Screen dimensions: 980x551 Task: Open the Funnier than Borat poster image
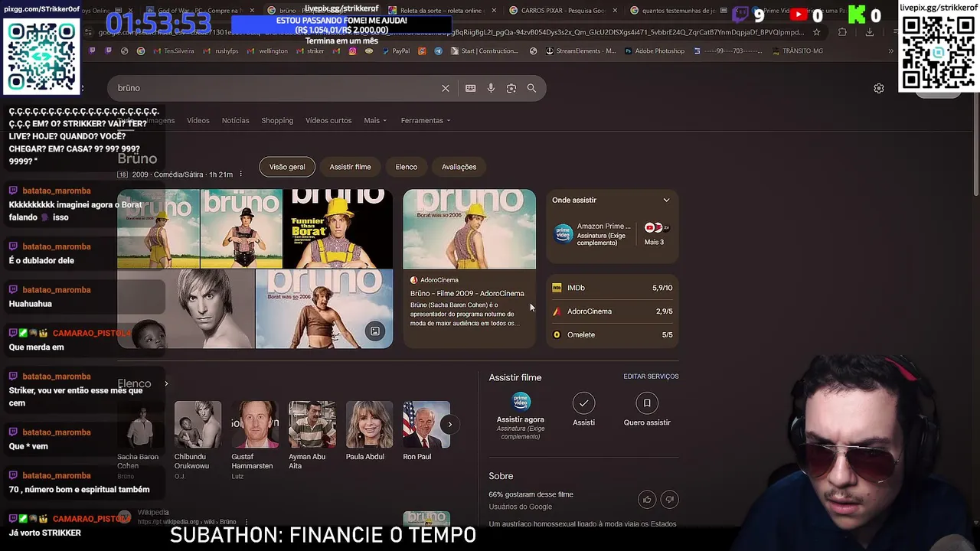pos(338,229)
